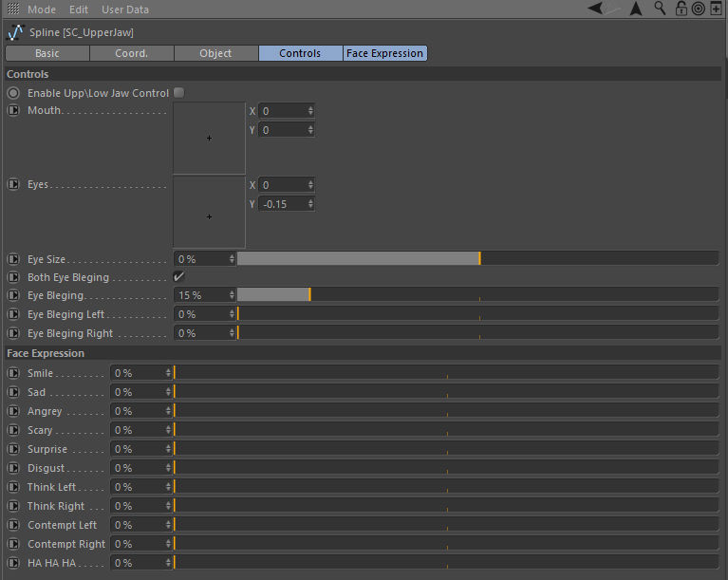Screen dimensions: 728x580
Task: Uncheck the Both Eye Bleging checkbox
Action: (x=178, y=276)
